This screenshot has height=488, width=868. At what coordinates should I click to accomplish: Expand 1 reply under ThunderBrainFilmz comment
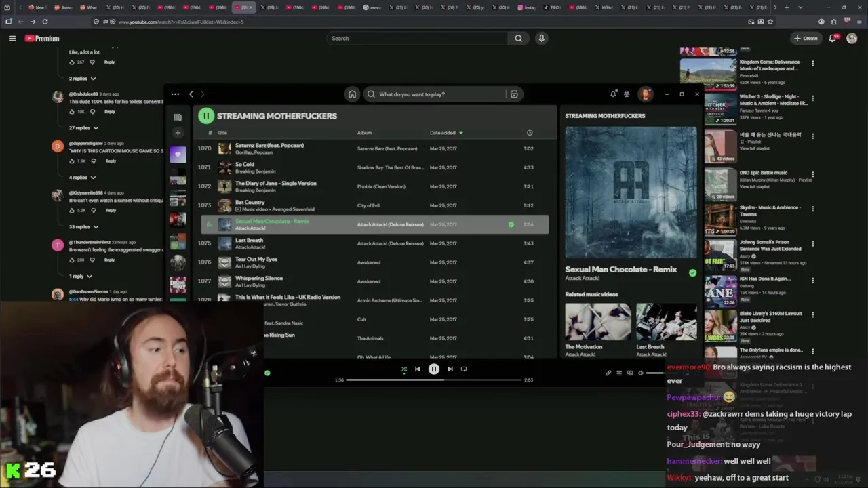tap(81, 277)
